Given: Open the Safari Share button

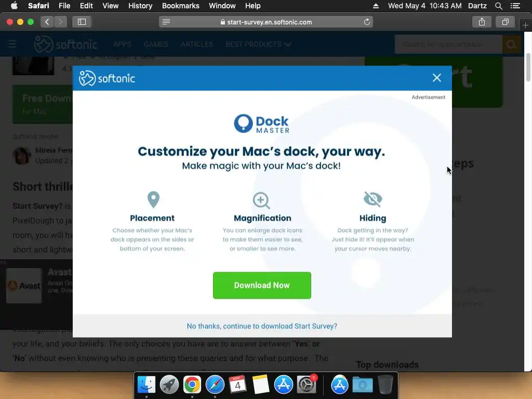Looking at the screenshot, I should tap(482, 22).
